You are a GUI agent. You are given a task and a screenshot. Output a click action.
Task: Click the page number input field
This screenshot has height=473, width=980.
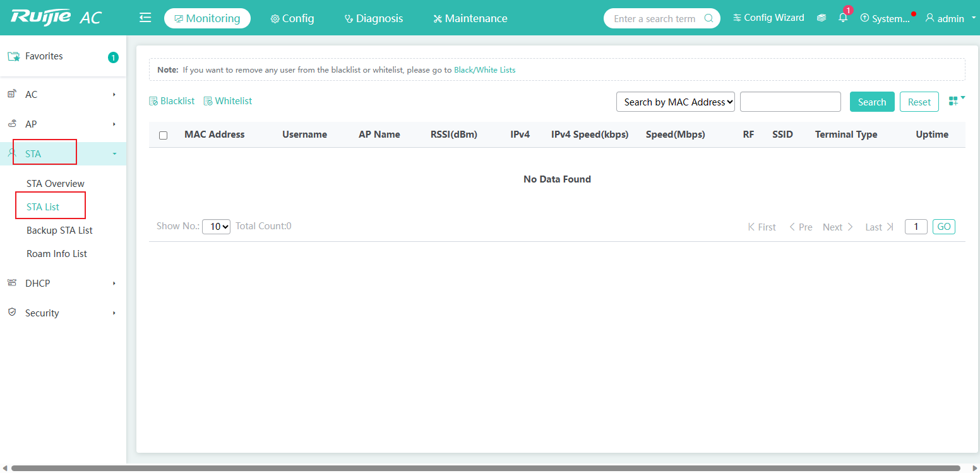click(x=916, y=227)
